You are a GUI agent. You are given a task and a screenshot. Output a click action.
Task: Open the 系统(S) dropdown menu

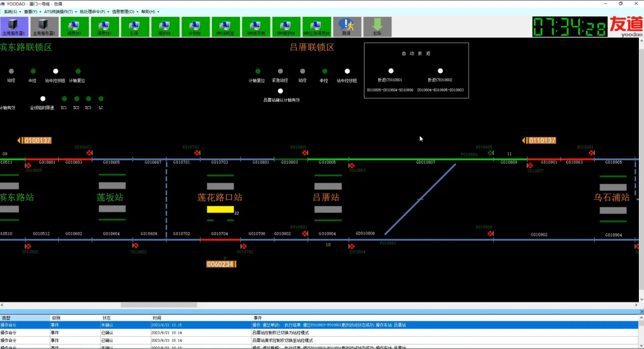click(x=11, y=11)
